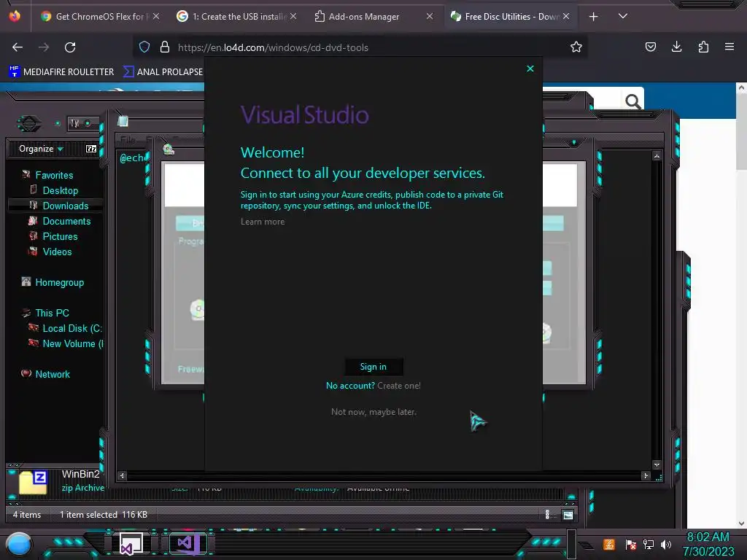Open the MEDIAFIRE ROULETTER bookmark
The image size is (747, 560).
(x=61, y=72)
